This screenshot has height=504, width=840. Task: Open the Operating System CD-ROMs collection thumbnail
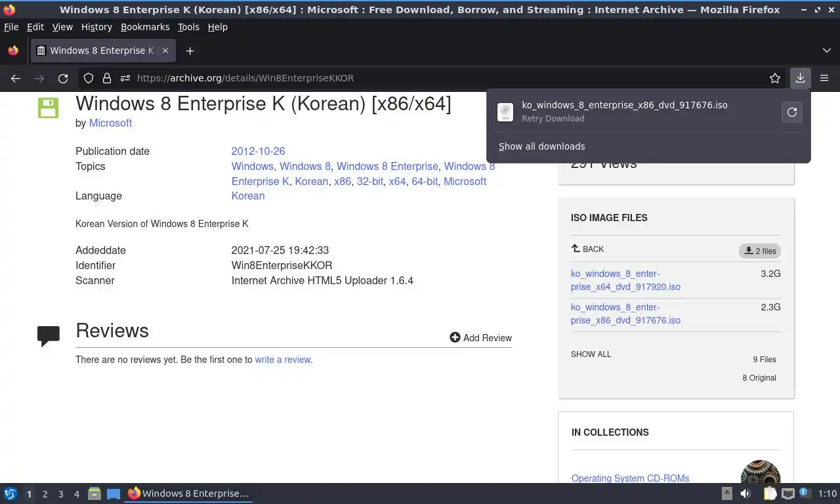pos(761,472)
